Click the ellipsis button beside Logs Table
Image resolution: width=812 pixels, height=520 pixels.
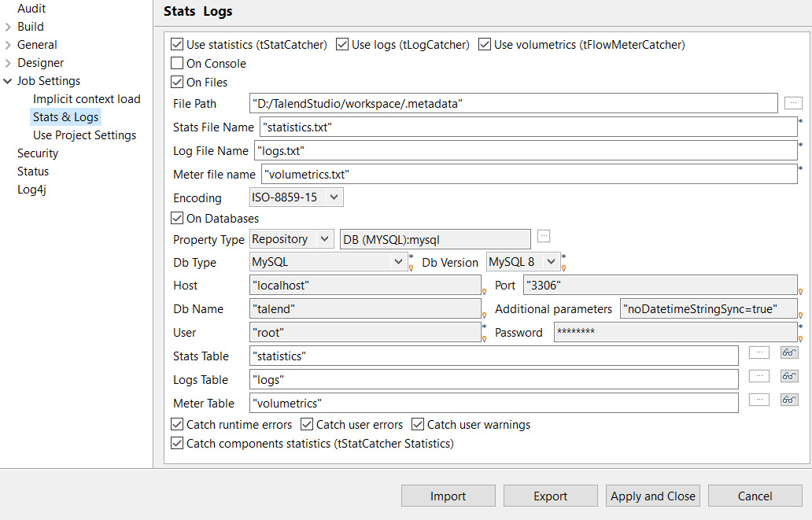[x=759, y=376]
